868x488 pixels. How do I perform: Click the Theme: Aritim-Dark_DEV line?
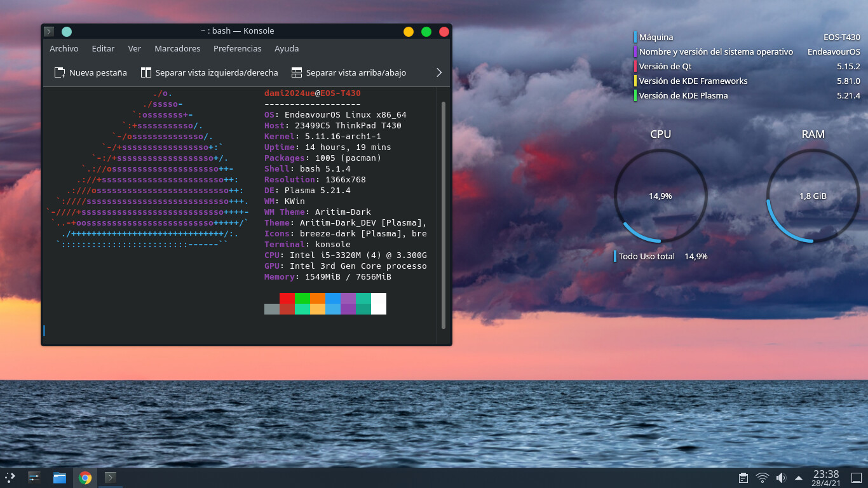[346, 223]
